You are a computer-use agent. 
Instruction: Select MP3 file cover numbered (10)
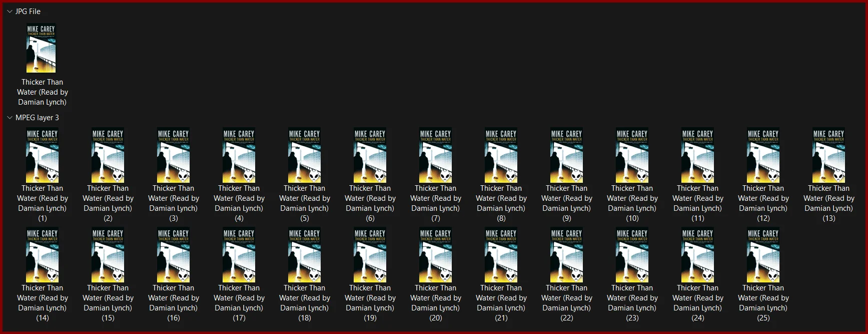pos(632,155)
